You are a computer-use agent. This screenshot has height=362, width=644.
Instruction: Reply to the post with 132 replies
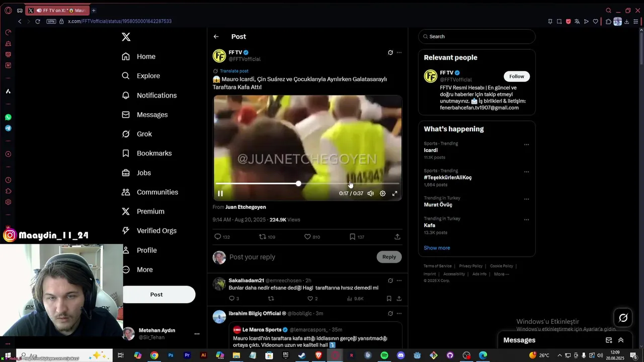click(222, 237)
